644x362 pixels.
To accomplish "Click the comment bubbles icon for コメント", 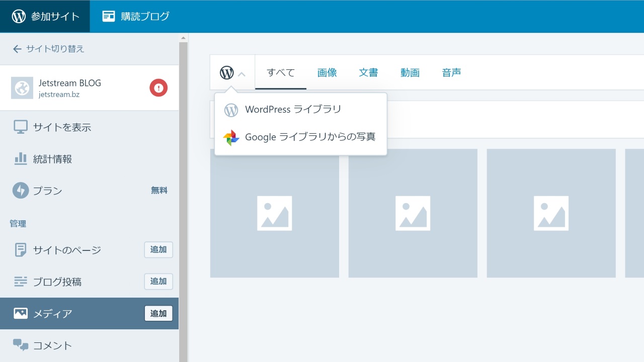I will pos(21,345).
